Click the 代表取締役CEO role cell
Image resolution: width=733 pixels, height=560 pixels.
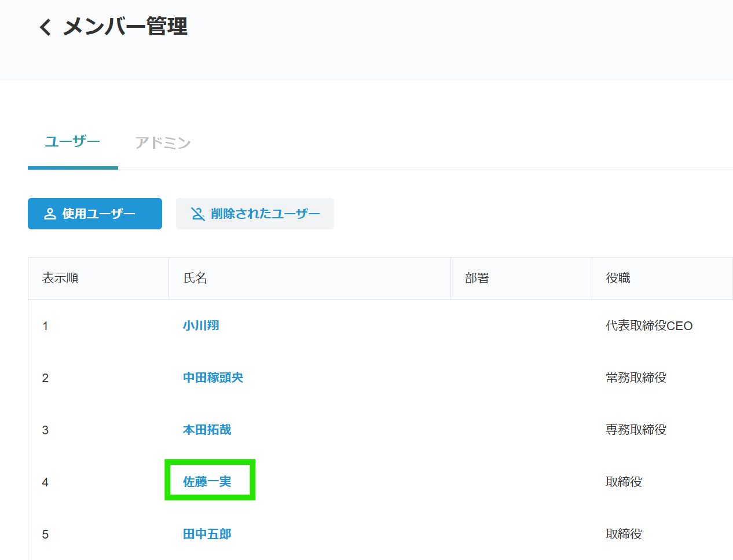650,325
